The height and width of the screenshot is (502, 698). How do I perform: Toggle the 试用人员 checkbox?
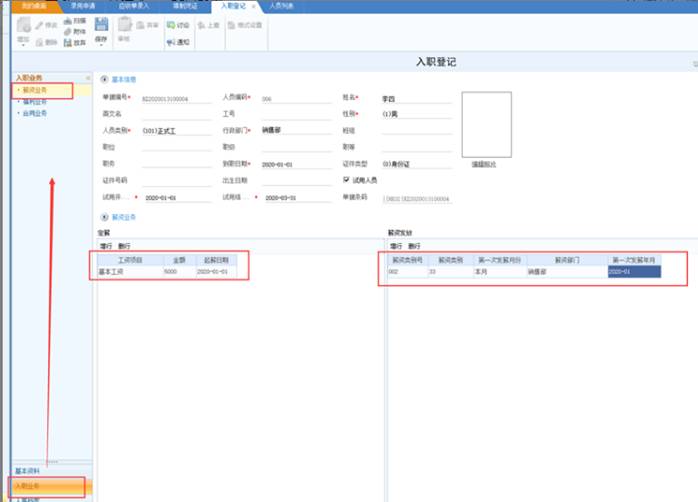346,180
